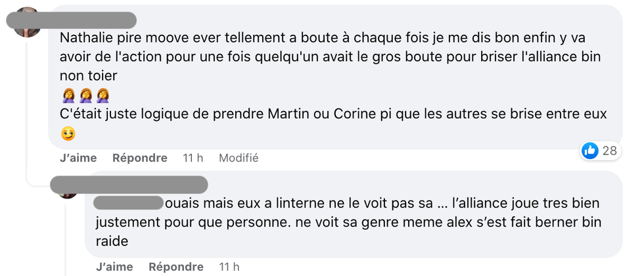Click the blurred mentioned name before 'ouais mais'
Viewport: 644px width, 276px height.
pos(128,203)
